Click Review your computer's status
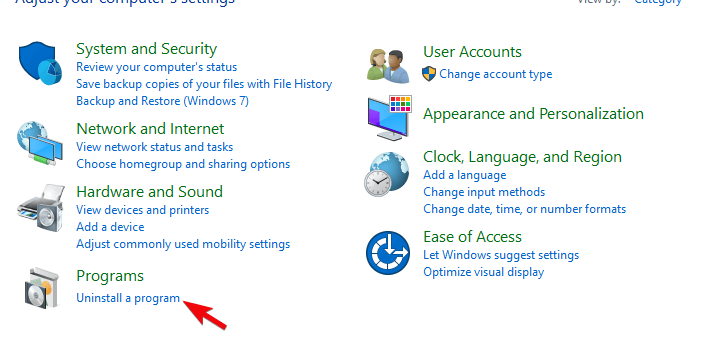Viewport: 720px width, 360px height. [x=157, y=67]
